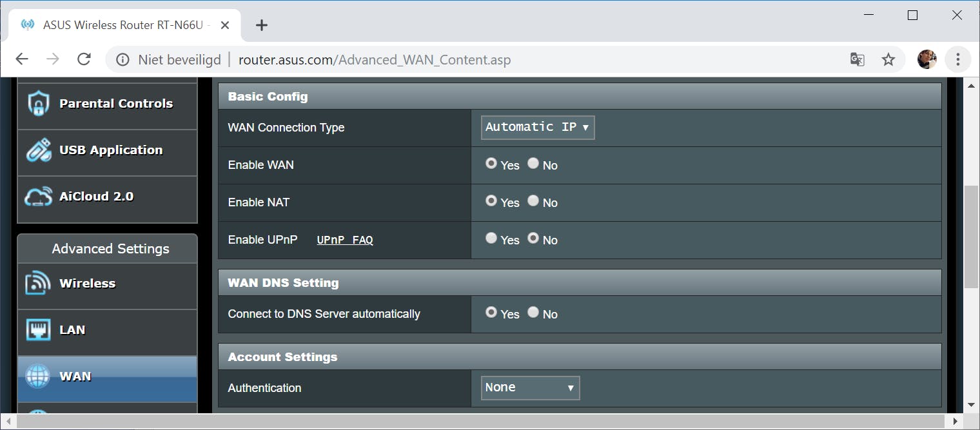
Task: Disable automatic DNS server connection
Action: click(x=533, y=313)
